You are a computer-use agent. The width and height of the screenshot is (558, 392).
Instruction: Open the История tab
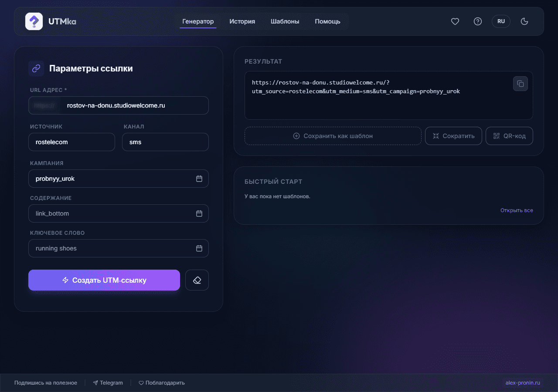[242, 21]
